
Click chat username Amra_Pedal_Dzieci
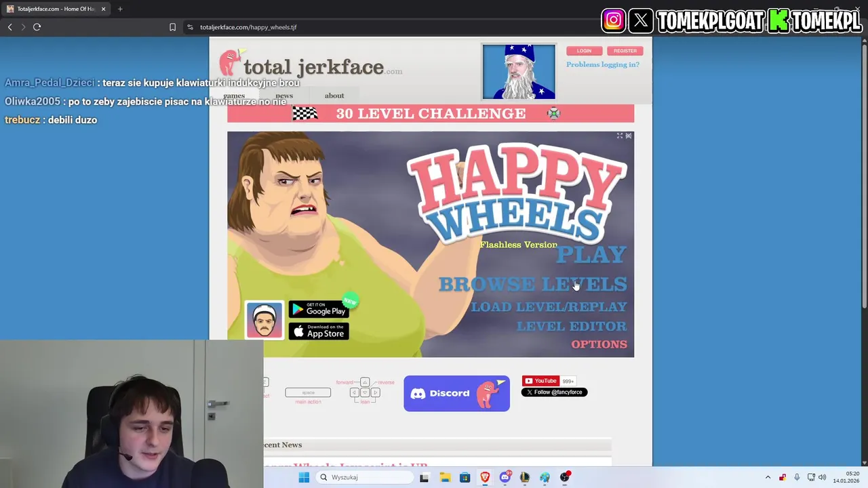click(50, 83)
